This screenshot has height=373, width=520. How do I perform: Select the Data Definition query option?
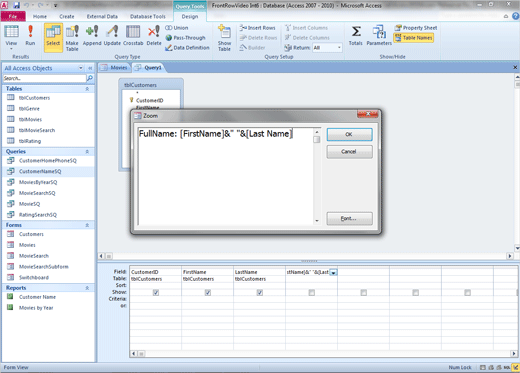(x=187, y=48)
